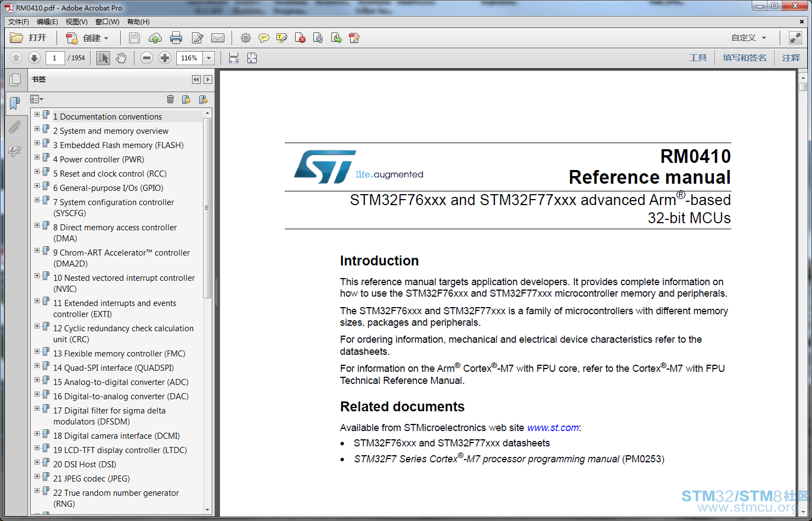
Task: Switch to full-screen read mode icon
Action: pos(796,38)
